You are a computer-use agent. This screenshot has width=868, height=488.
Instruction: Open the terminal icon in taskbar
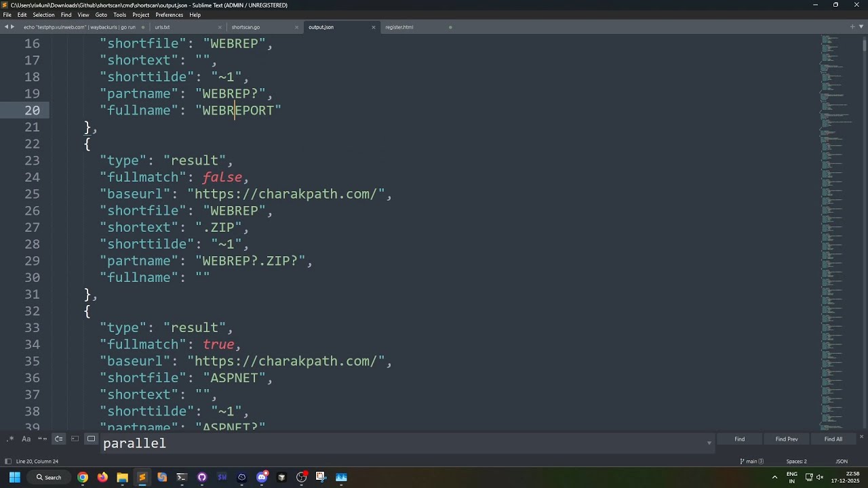click(x=182, y=477)
